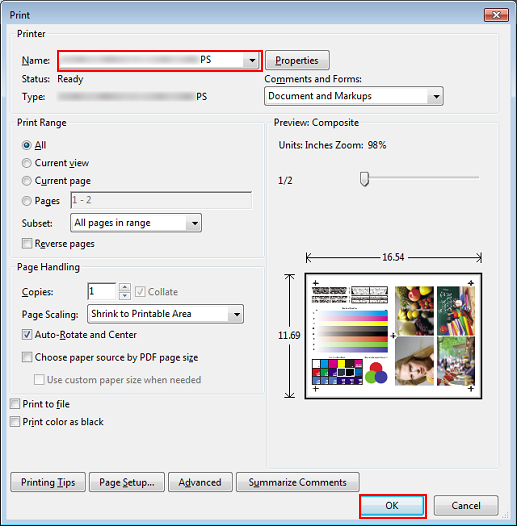
Task: Decrease copies with the down arrow
Action: click(125, 296)
